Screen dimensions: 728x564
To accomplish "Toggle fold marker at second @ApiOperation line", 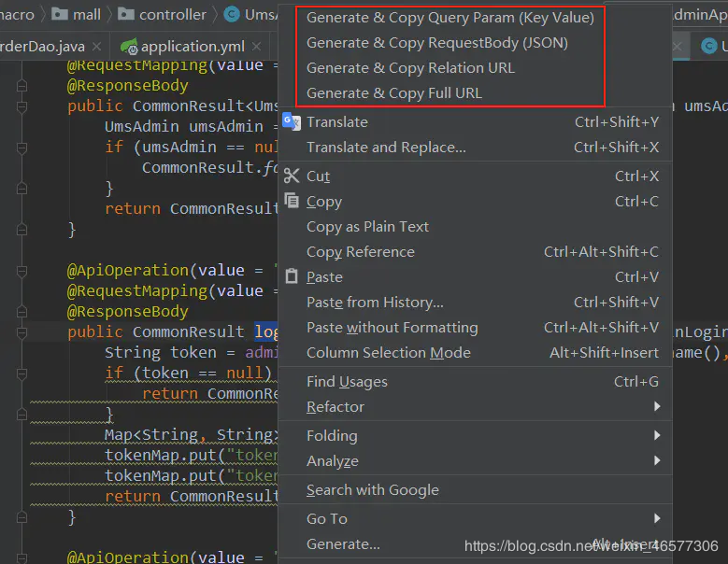I will coord(21,271).
